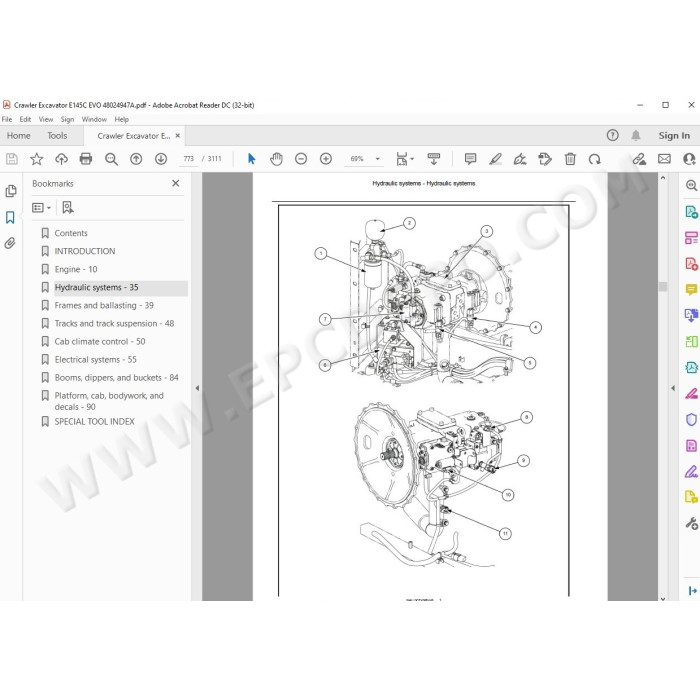Click the page number input field
Screen dimensions: 700x700
tap(188, 159)
